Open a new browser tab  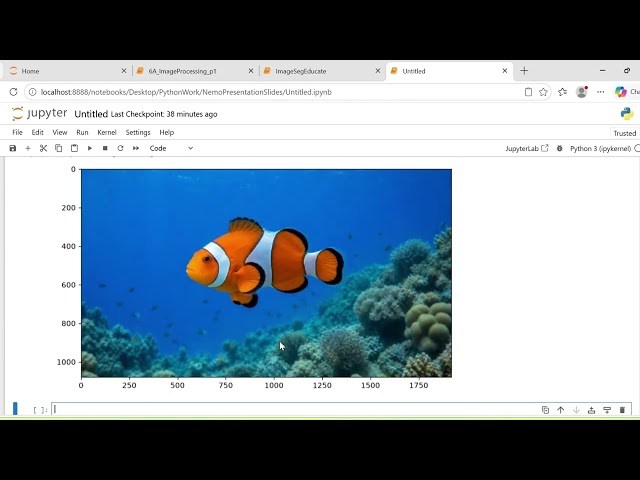click(x=524, y=71)
